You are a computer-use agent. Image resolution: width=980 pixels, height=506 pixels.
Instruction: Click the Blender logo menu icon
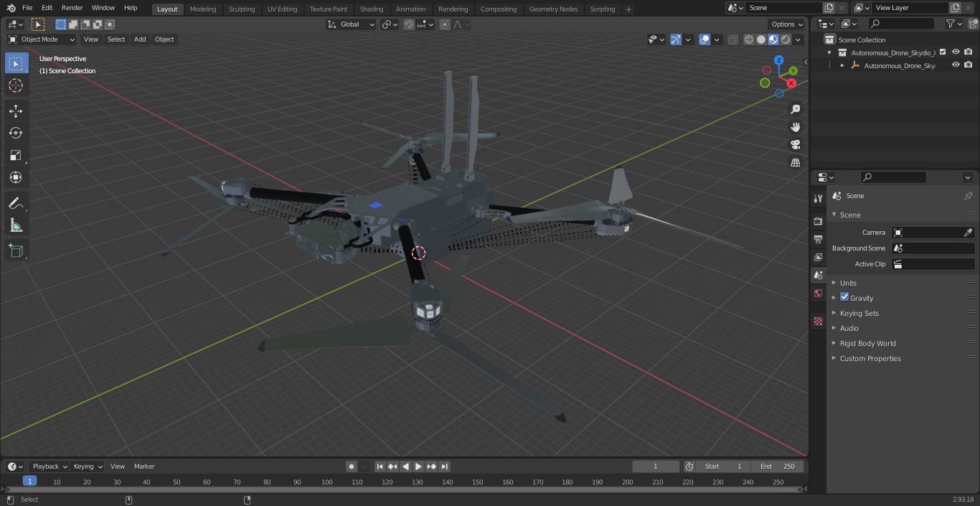[10, 8]
